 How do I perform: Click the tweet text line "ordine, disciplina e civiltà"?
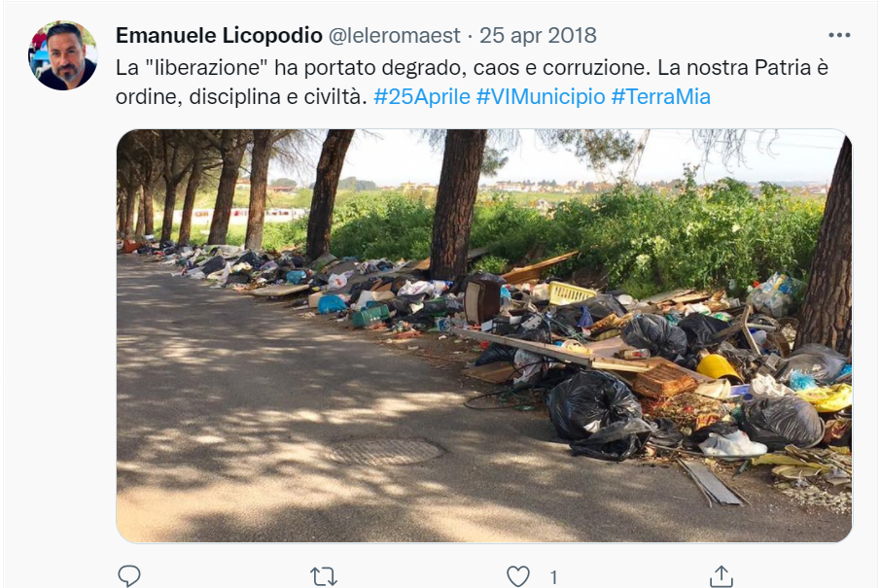coord(241,96)
